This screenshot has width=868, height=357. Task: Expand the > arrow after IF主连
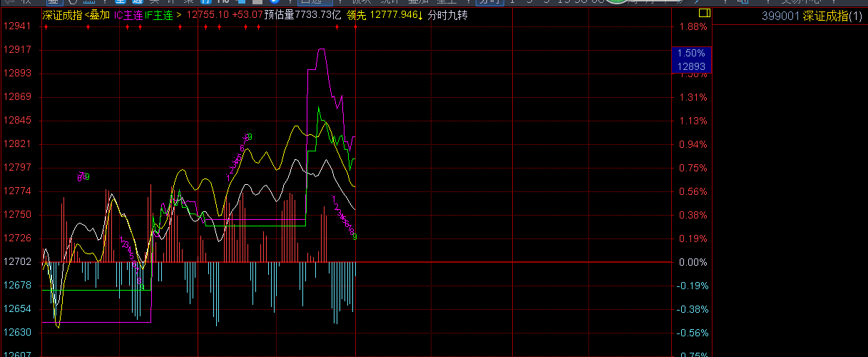[178, 15]
